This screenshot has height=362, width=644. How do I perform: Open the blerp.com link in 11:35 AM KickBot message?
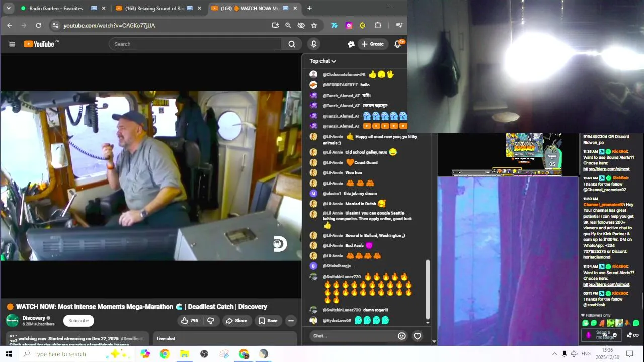point(606,169)
